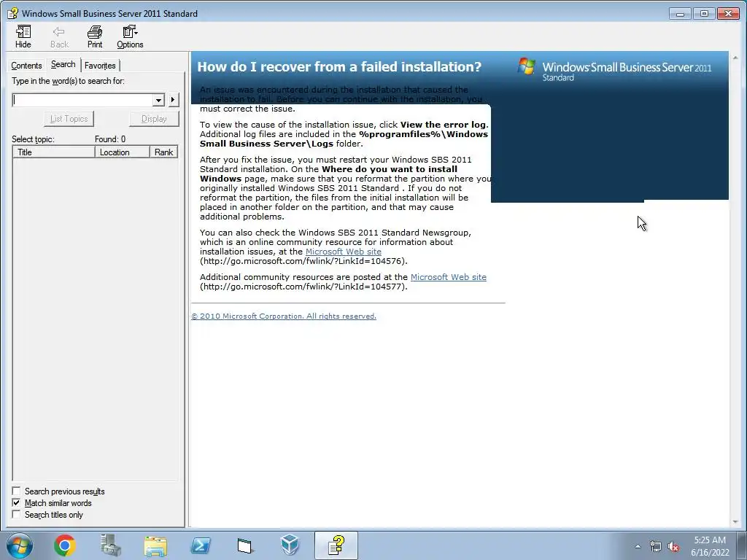
Task: Click the List Topics button
Action: [x=69, y=119]
